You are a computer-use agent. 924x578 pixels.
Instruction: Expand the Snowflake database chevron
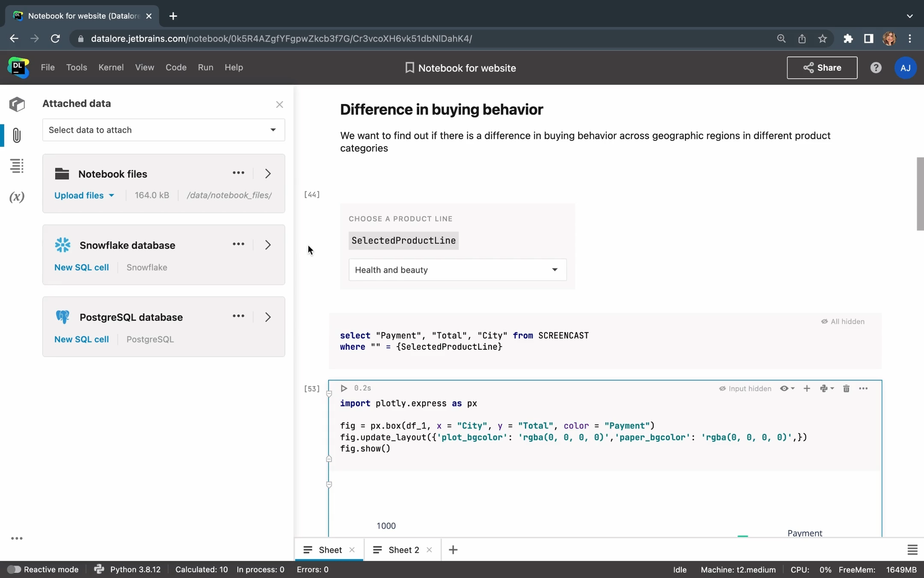pyautogui.click(x=268, y=245)
